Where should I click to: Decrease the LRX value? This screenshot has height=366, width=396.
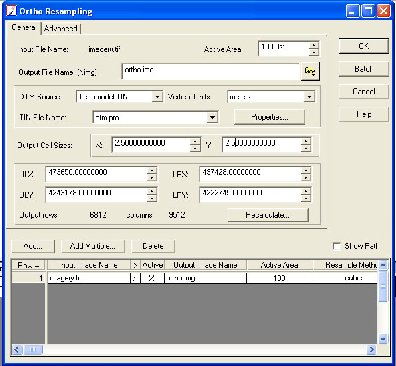306,178
